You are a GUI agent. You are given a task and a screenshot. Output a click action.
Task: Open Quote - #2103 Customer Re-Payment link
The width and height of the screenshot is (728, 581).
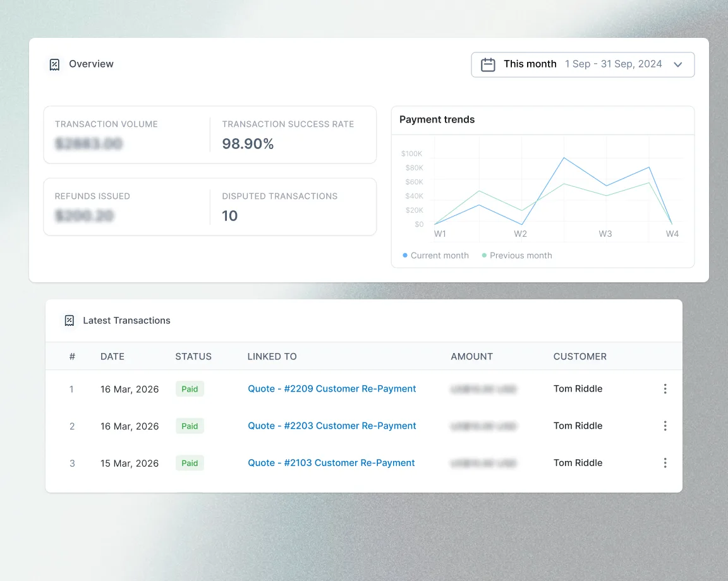(331, 463)
